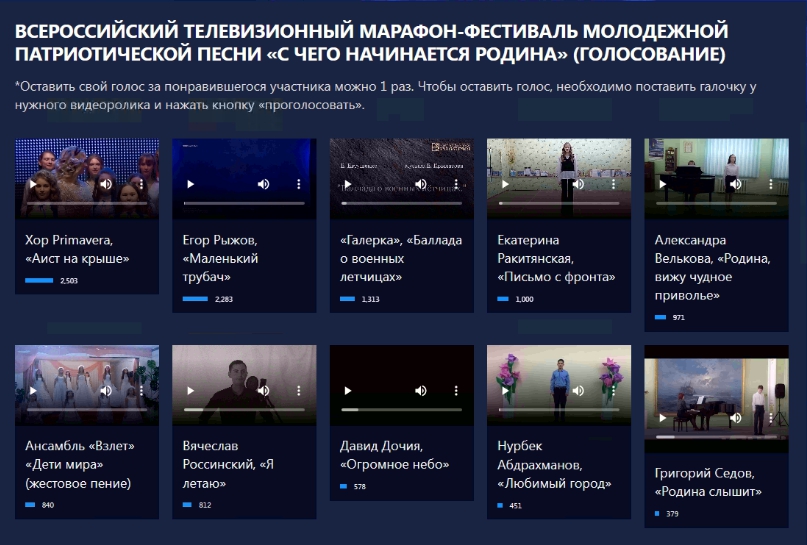Image resolution: width=807 pixels, height=545 pixels.
Task: Click the 971 vote count
Action: [x=679, y=318]
